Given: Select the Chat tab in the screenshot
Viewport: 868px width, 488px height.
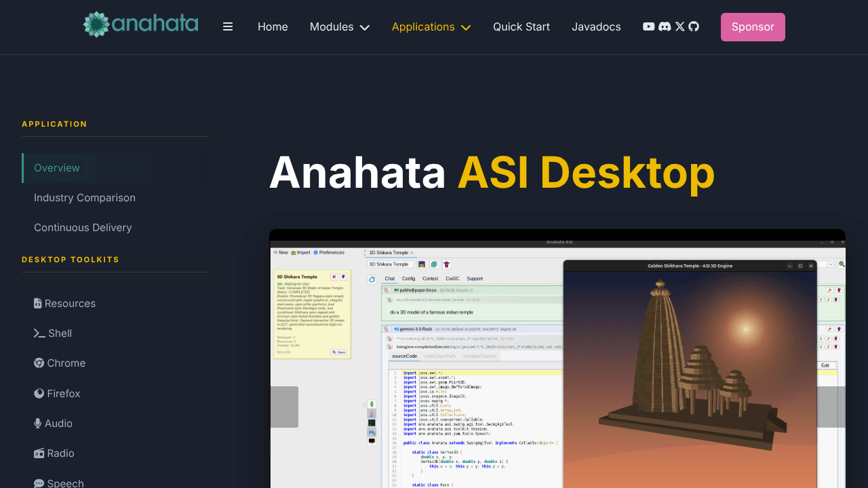Looking at the screenshot, I should click(390, 279).
